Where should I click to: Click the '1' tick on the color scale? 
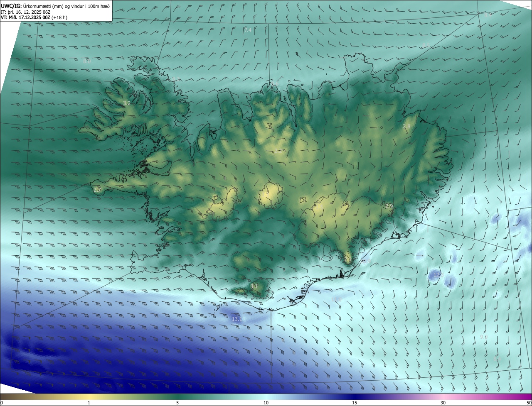[89, 403]
